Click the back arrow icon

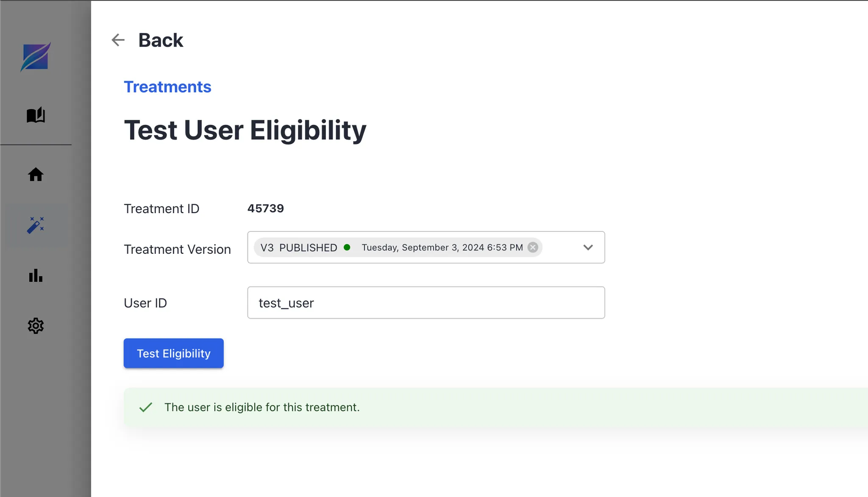(x=118, y=40)
